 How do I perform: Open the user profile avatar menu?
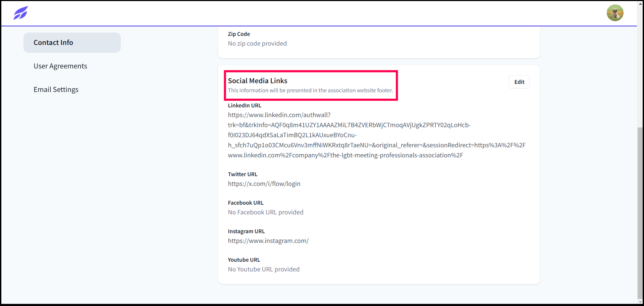615,13
